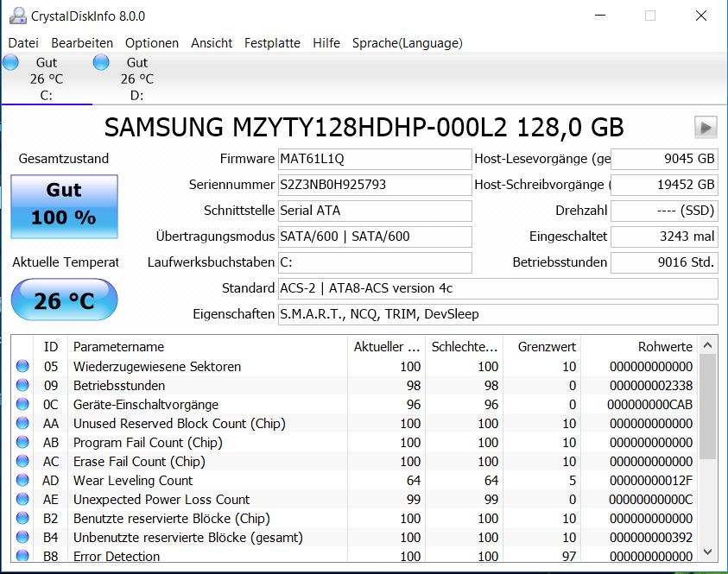The height and width of the screenshot is (574, 728).
Task: Click the status dot beside Program Fail Count
Action: (x=22, y=443)
